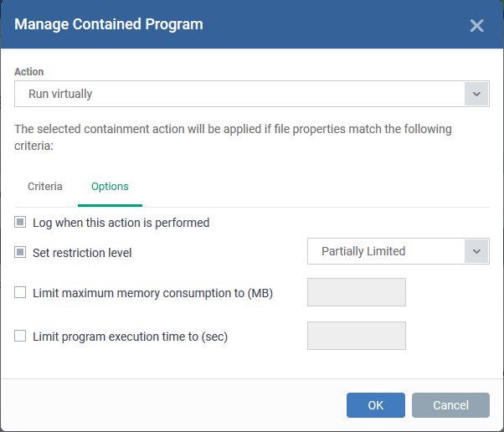Enable Limit program execution time checkbox
The width and height of the screenshot is (504, 432).
click(20, 336)
